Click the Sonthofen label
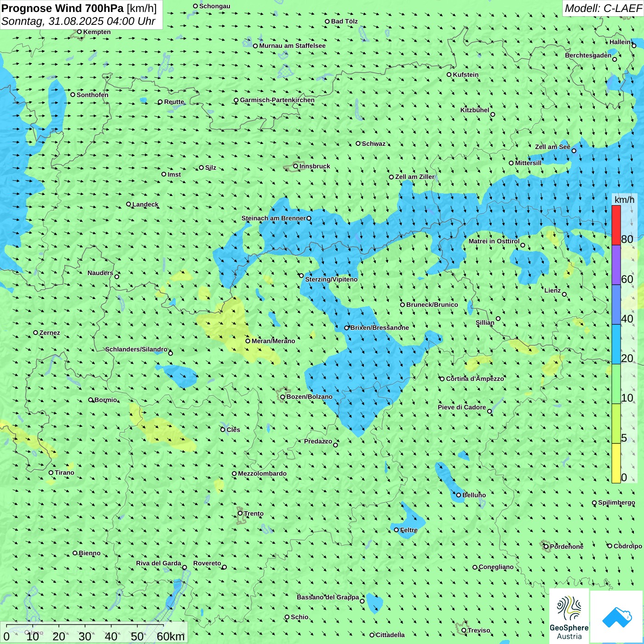Viewport: 644px width, 644px height. point(92,95)
